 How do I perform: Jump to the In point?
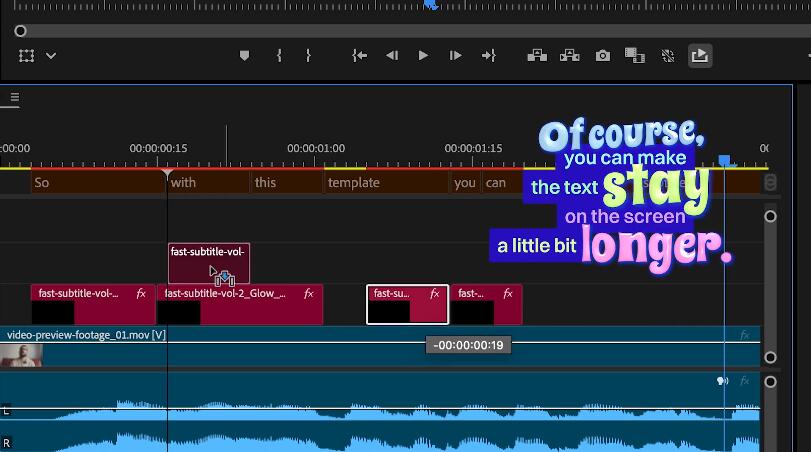pos(359,56)
